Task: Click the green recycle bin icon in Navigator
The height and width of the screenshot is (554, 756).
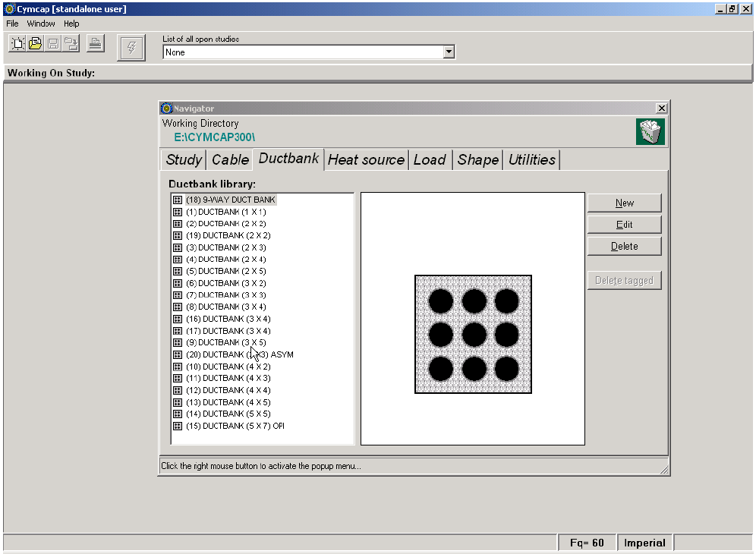Action: pyautogui.click(x=650, y=131)
